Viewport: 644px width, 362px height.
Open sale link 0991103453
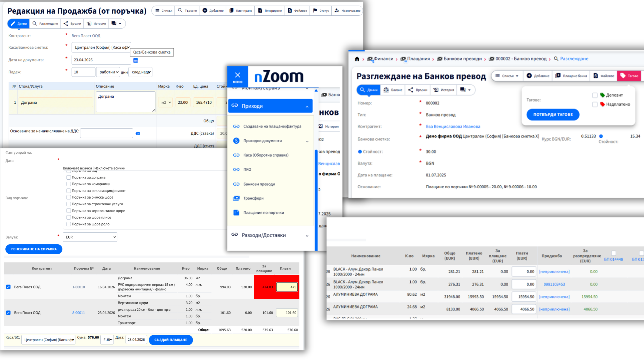pyautogui.click(x=554, y=284)
